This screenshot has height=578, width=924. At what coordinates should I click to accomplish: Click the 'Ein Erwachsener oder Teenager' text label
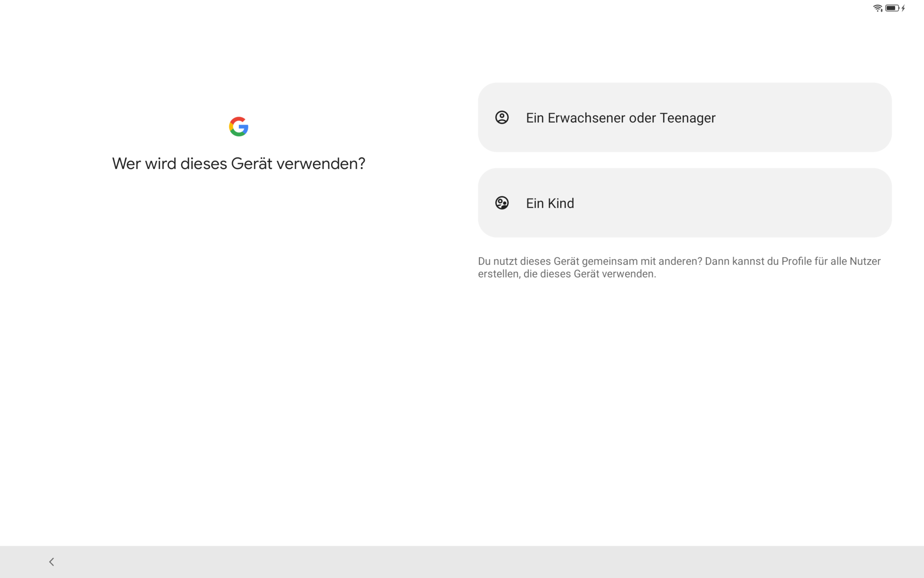coord(620,118)
